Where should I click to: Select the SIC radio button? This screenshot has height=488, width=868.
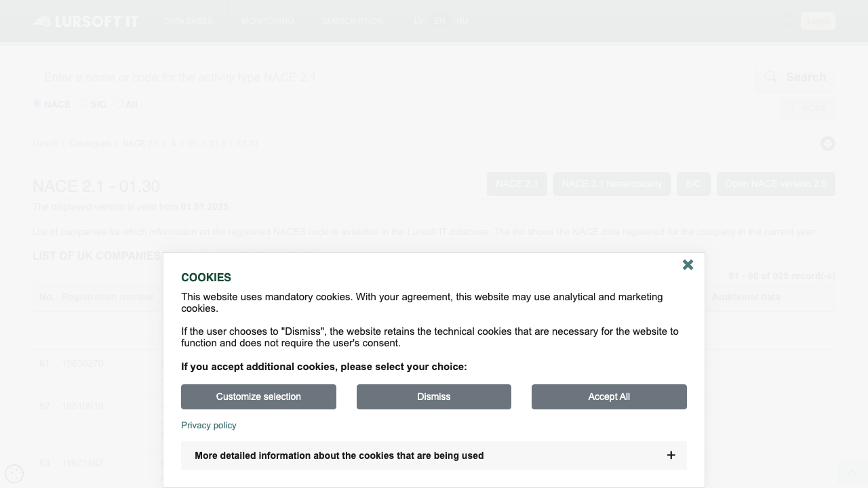click(82, 104)
